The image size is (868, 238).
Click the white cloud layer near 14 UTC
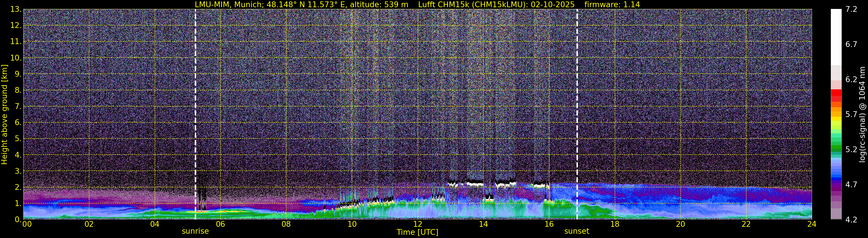(475, 184)
